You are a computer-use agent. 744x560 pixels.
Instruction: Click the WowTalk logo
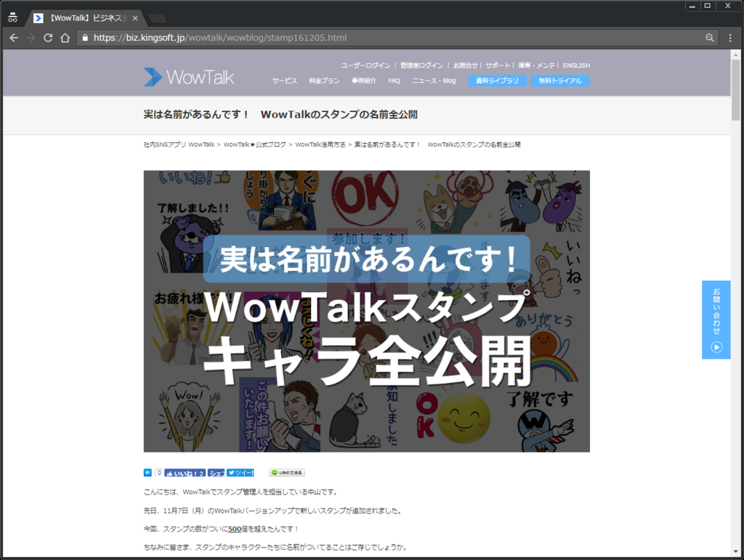(189, 77)
